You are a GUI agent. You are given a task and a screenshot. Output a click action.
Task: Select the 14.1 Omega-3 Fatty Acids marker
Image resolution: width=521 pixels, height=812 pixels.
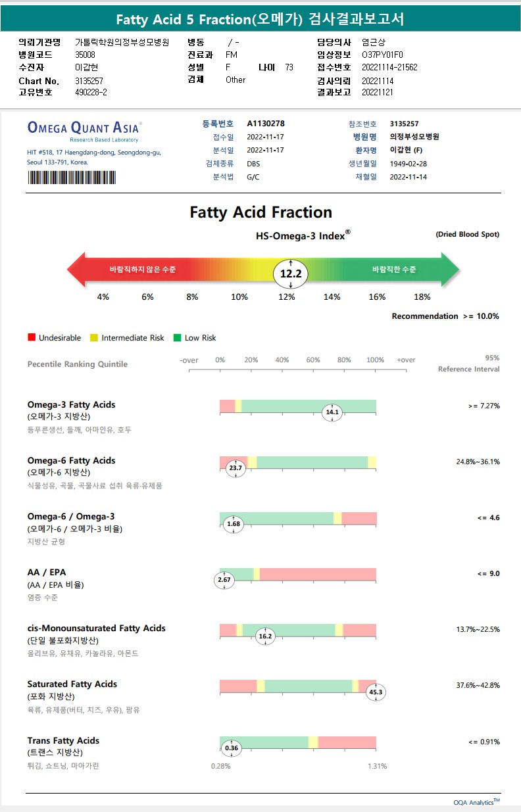(x=332, y=412)
